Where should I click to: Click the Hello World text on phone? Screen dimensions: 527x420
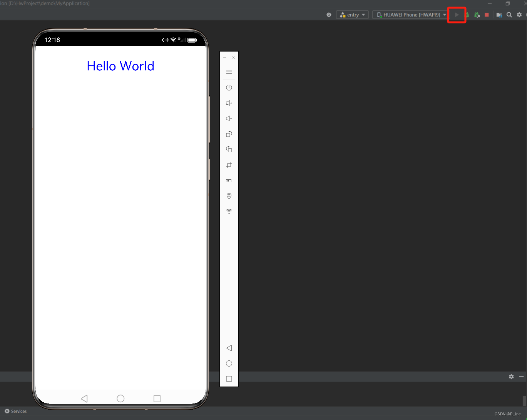click(120, 66)
